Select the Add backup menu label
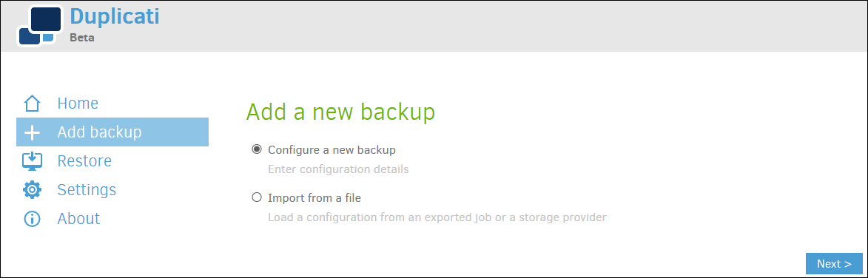Image resolution: width=868 pixels, height=278 pixels. 100,132
